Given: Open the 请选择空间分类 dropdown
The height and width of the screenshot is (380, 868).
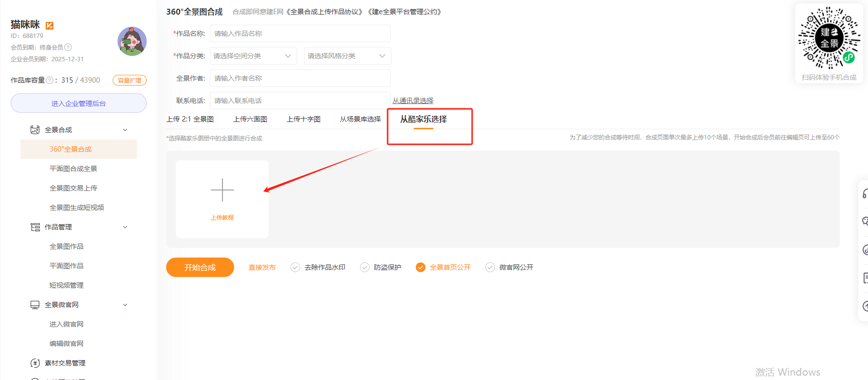Looking at the screenshot, I should tap(253, 56).
